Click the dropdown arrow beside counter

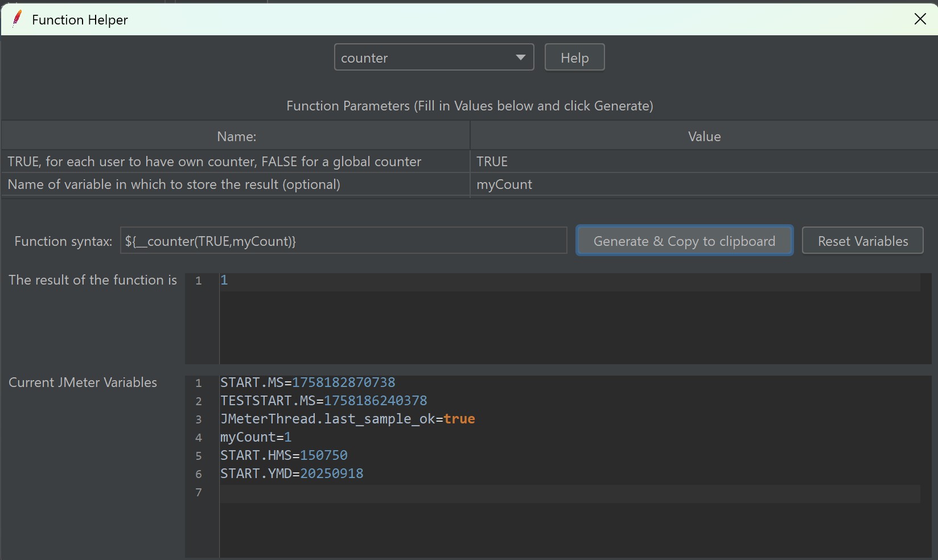tap(520, 57)
